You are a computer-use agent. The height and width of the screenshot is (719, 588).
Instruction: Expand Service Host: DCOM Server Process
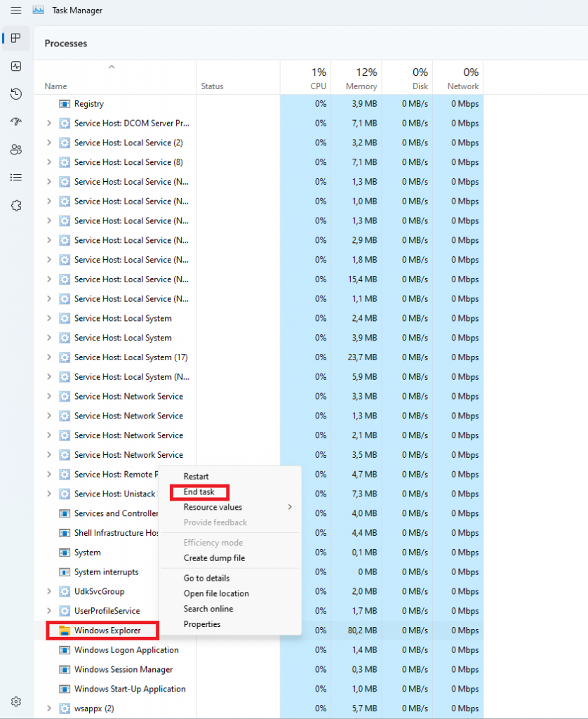[x=49, y=124]
